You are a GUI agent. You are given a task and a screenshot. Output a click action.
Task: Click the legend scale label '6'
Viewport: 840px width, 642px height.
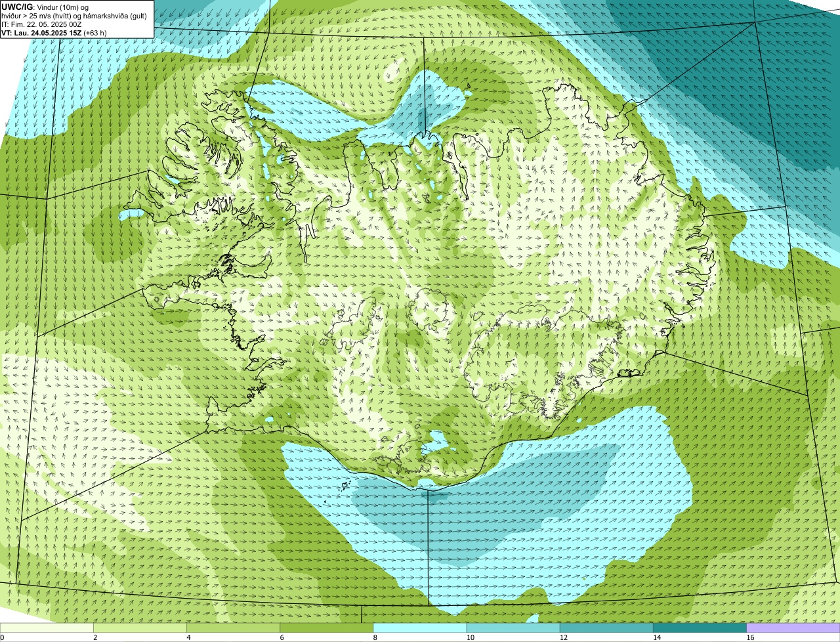(x=282, y=637)
